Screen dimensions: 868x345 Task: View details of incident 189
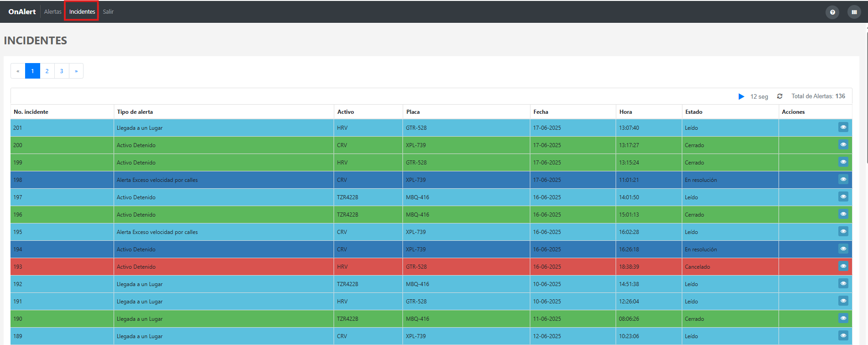coord(843,335)
